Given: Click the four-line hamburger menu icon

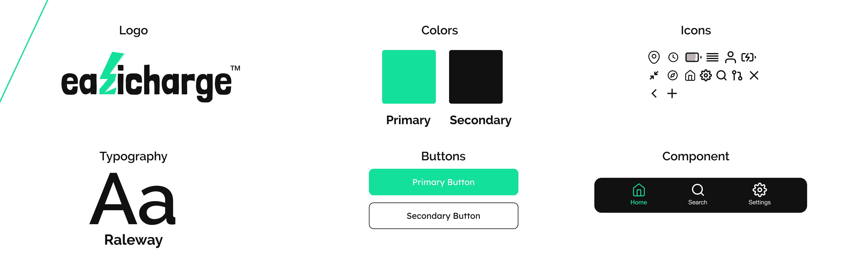Looking at the screenshot, I should [x=712, y=57].
